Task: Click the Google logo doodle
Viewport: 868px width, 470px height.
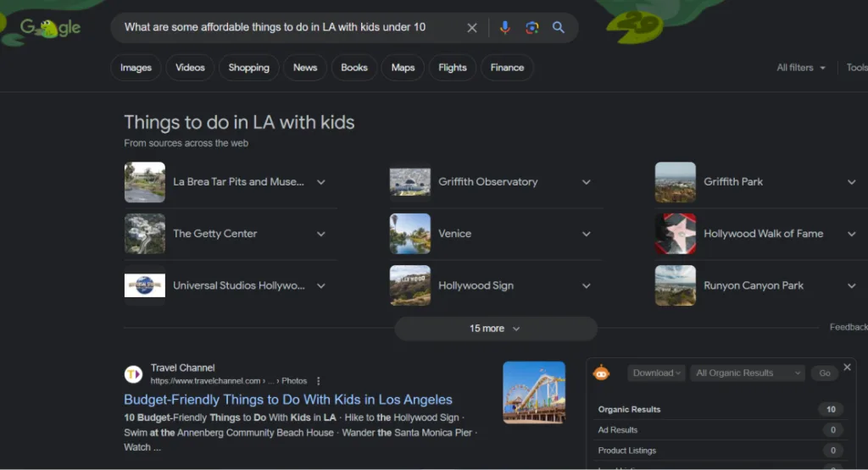Action: 50,27
